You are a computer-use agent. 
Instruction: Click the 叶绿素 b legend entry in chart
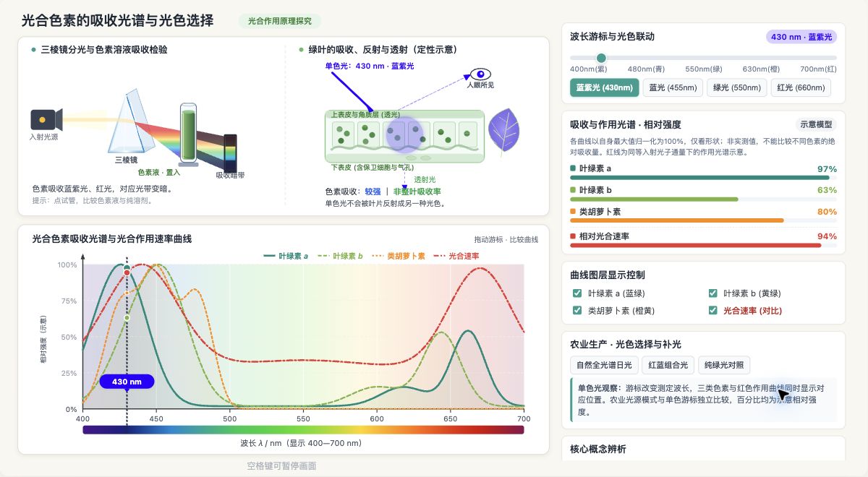click(340, 256)
